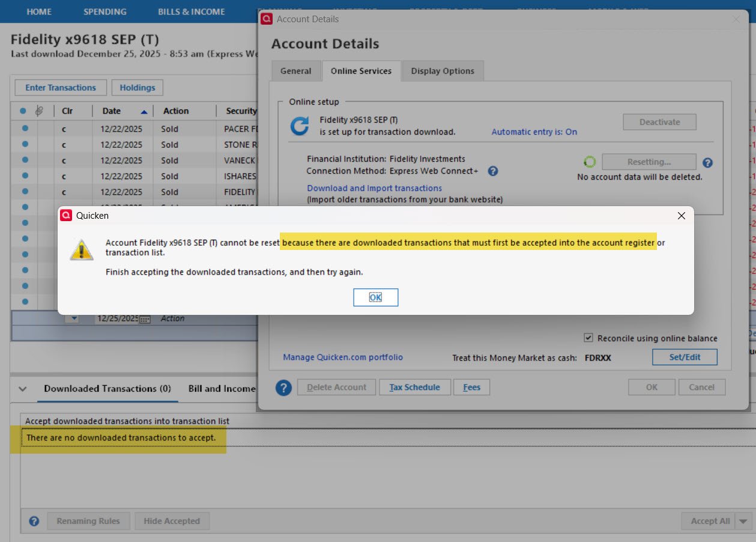756x542 pixels.
Task: Switch to Bill and Income tab
Action: 222,389
